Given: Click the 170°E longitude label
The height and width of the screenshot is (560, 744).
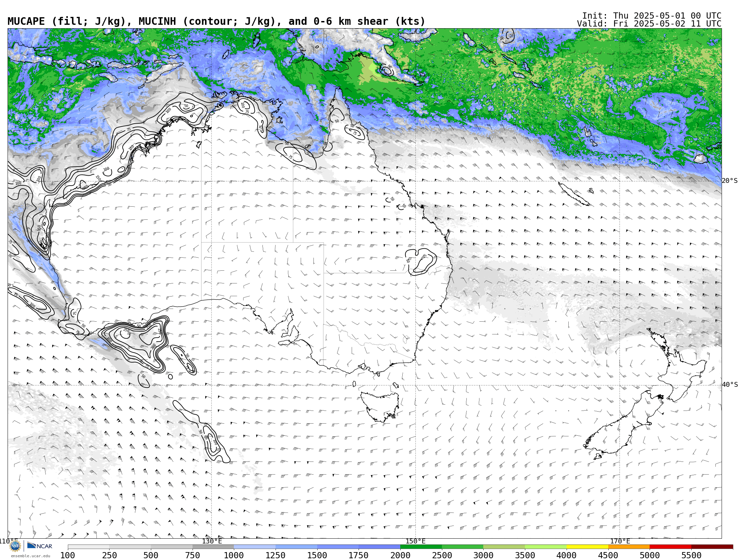Looking at the screenshot, I should (620, 541).
